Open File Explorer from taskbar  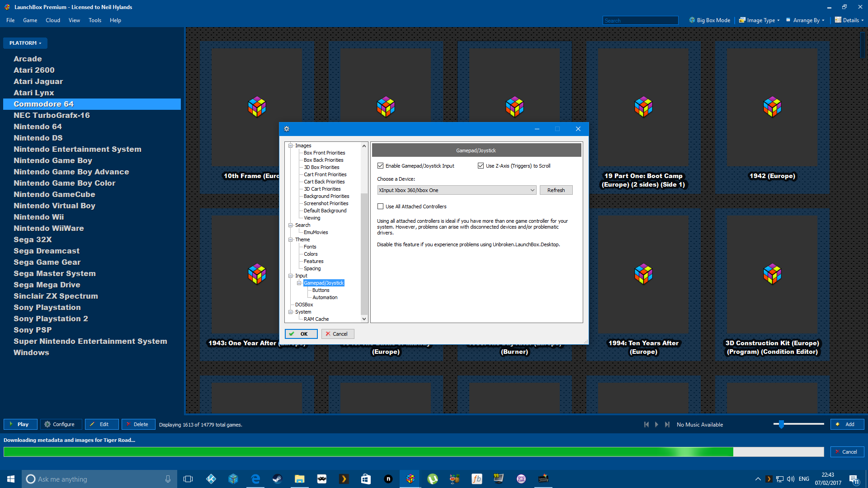click(x=299, y=479)
